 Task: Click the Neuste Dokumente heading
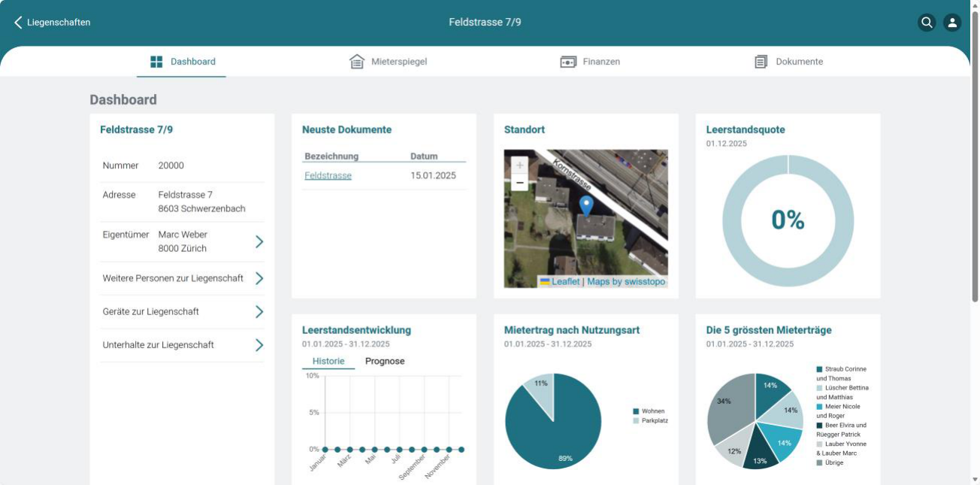coord(346,129)
